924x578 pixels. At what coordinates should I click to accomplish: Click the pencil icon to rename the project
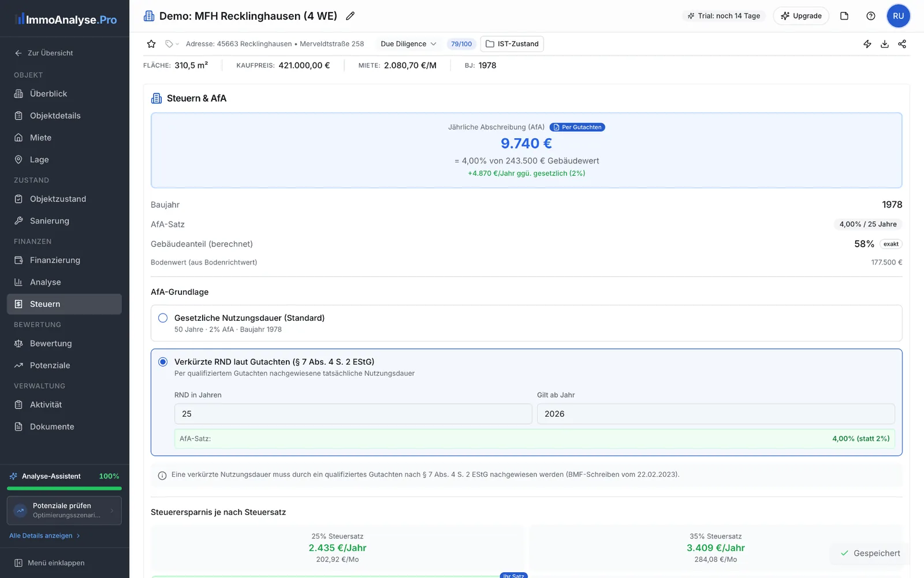pyautogui.click(x=350, y=16)
